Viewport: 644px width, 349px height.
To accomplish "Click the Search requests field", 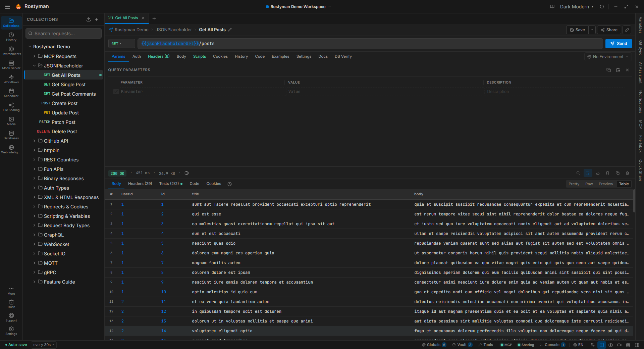I will click(x=63, y=34).
